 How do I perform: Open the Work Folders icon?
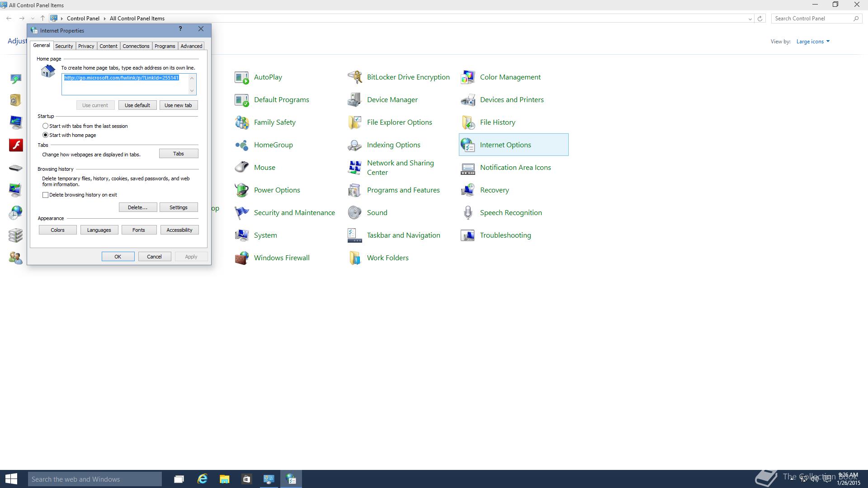[x=355, y=258]
